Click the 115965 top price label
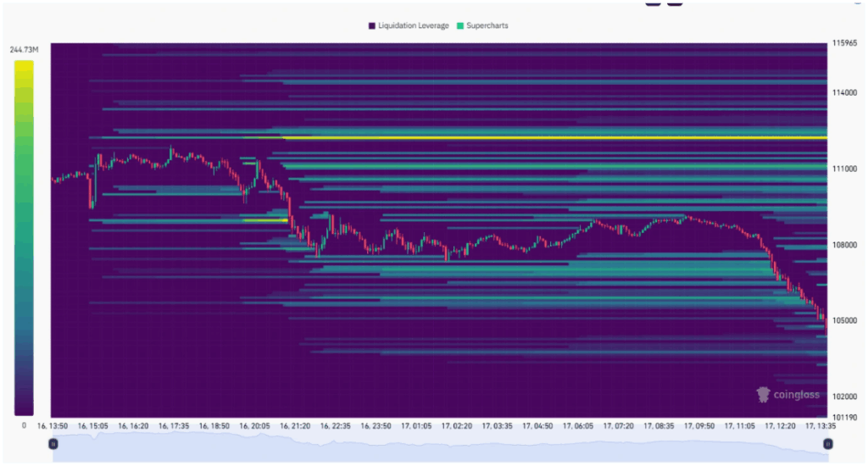 tap(844, 42)
